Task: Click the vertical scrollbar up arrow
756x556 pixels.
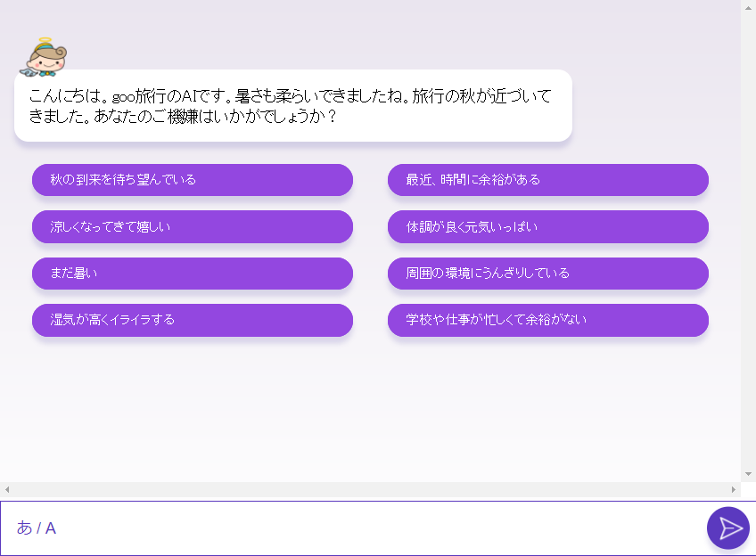Action: (x=748, y=7)
